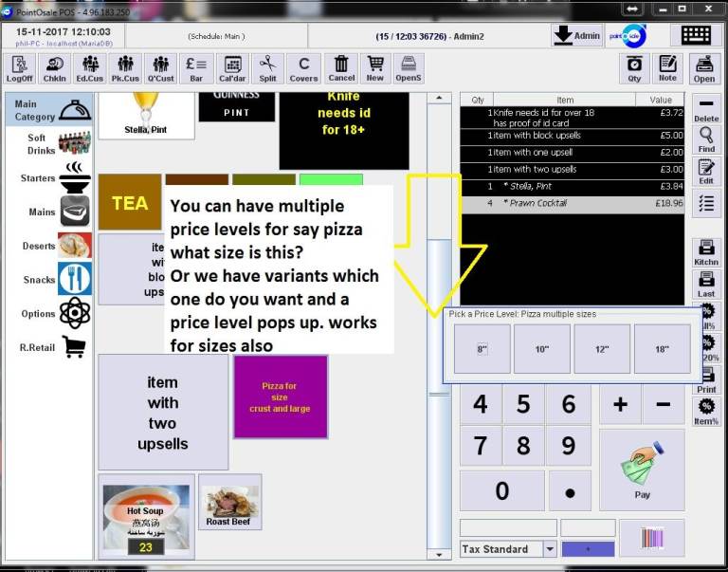The image size is (728, 572).
Task: Open the Cal'dar calendar icon
Action: click(232, 68)
